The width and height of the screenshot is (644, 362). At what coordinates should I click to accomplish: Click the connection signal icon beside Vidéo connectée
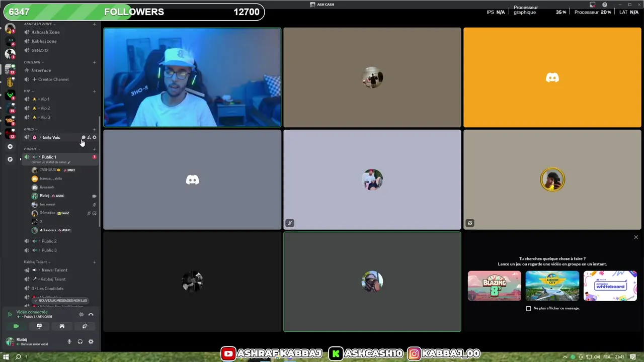point(10,314)
